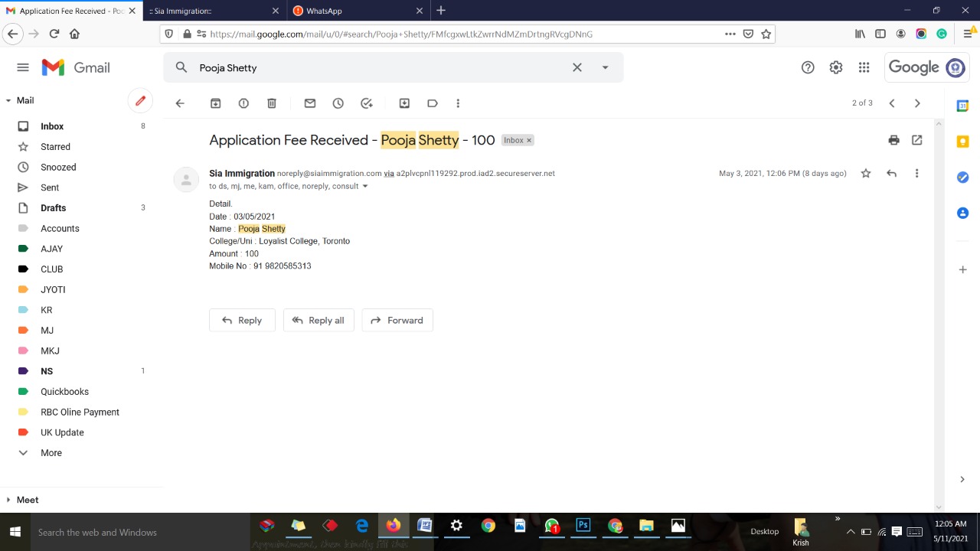The image size is (980, 551).
Task: Click the Reply button below message
Action: [242, 320]
